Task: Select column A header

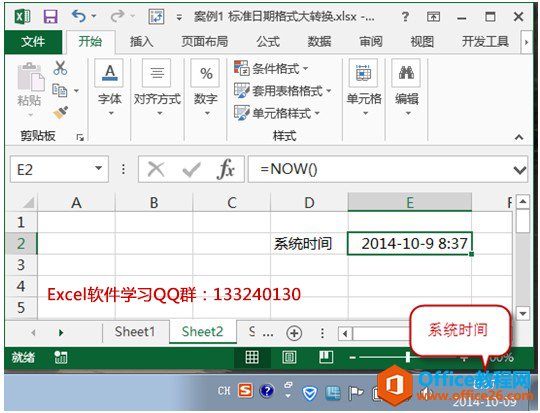Action: pyautogui.click(x=76, y=202)
